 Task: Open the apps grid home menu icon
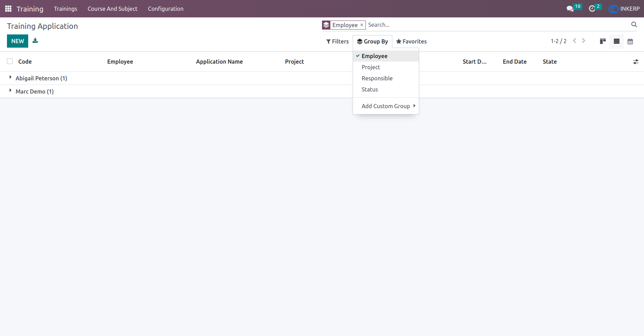(8, 9)
